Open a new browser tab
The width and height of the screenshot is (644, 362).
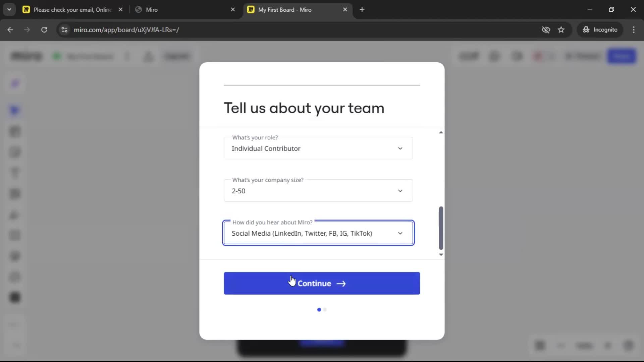pyautogui.click(x=362, y=10)
